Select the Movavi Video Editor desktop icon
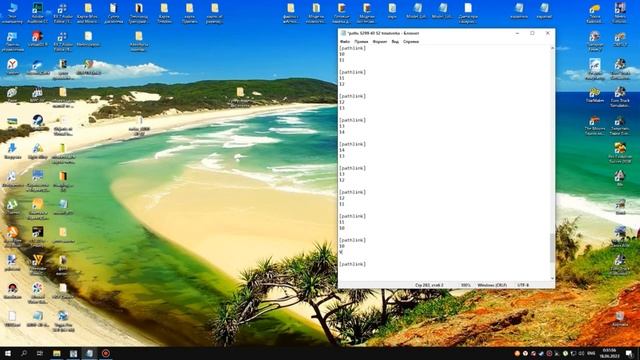The height and width of the screenshot is (360, 640). pyautogui.click(x=38, y=292)
